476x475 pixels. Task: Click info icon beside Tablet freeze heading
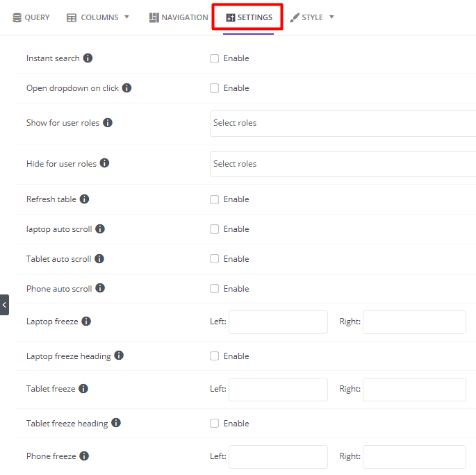(x=116, y=422)
